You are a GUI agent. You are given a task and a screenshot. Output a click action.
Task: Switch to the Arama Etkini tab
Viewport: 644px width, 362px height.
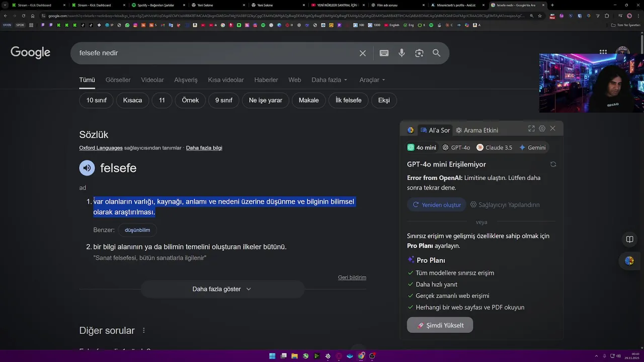[477, 130]
